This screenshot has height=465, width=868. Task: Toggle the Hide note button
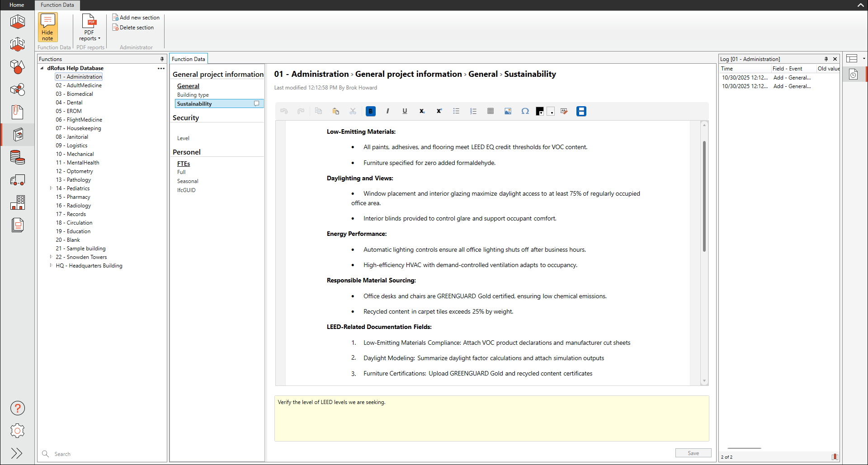(x=47, y=28)
